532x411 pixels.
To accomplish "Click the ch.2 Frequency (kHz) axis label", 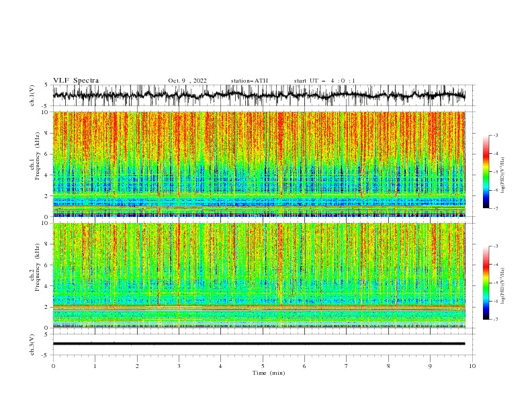I will [x=35, y=267].
